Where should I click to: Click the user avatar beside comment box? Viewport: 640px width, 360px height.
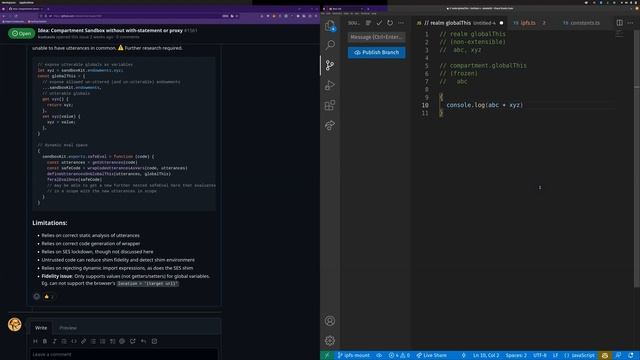pyautogui.click(x=15, y=324)
